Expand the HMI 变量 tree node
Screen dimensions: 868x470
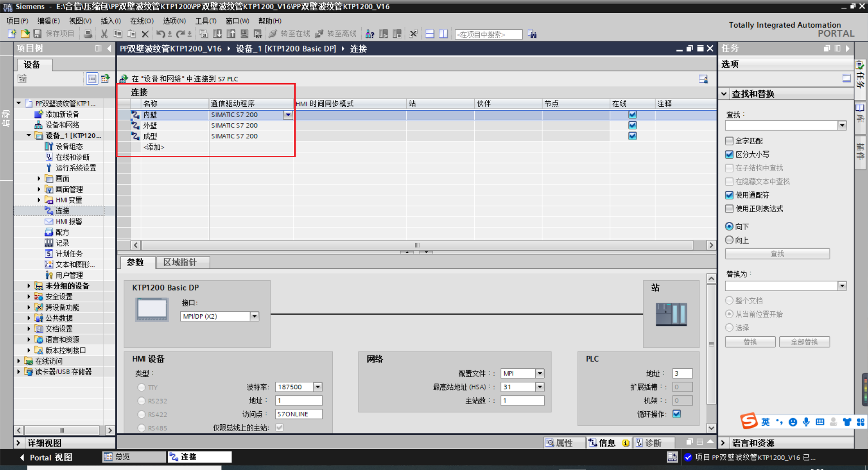click(x=39, y=200)
